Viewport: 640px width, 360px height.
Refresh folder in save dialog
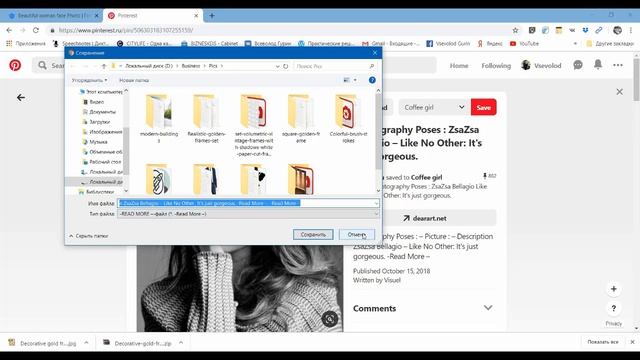point(286,66)
